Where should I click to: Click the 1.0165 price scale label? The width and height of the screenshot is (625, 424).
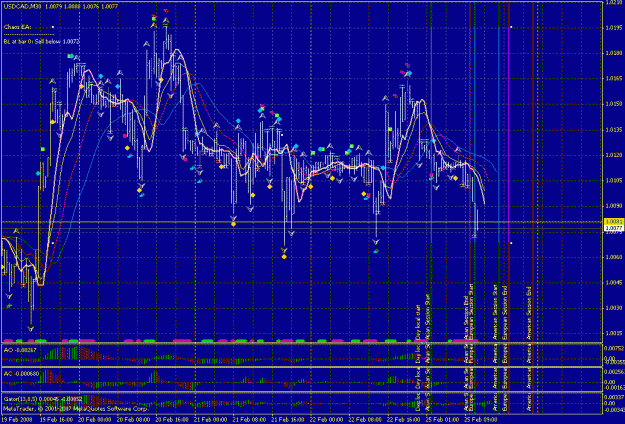coord(614,79)
